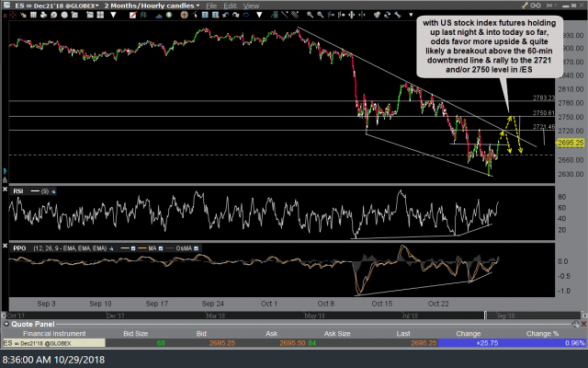The width and height of the screenshot is (588, 368).
Task: Click the vertical bars chart type icon
Action: 143,15
